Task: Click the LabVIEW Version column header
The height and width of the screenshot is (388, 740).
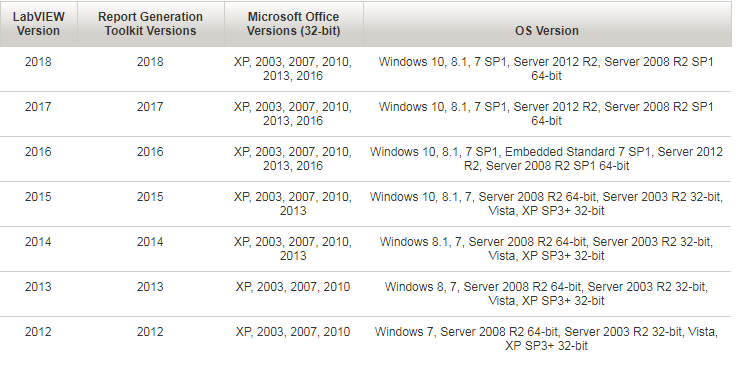Action: coord(38,24)
